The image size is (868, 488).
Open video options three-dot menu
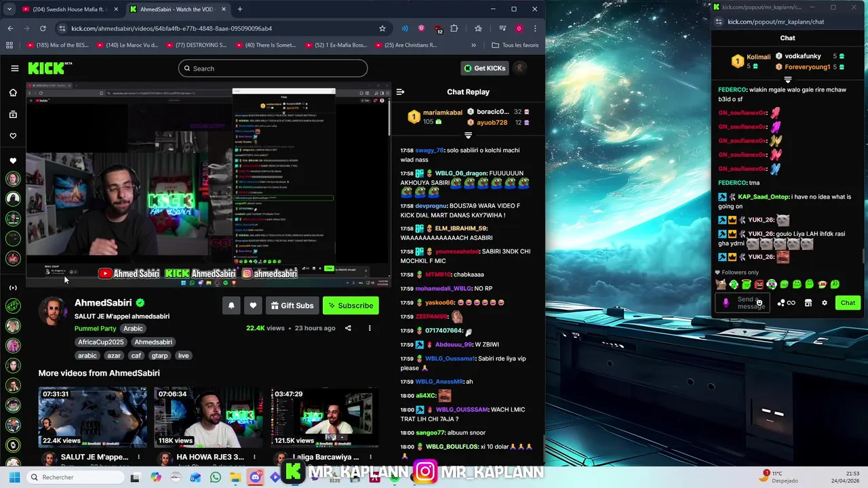370,328
